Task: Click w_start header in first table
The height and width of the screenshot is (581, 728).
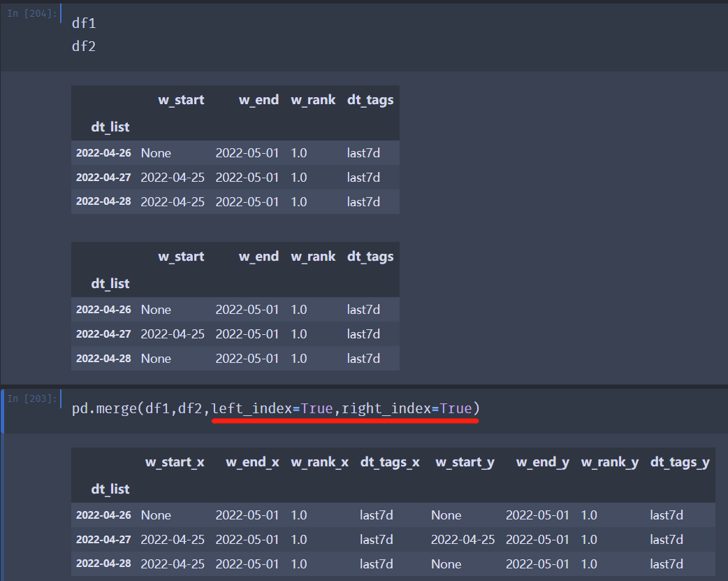Action: pos(181,100)
